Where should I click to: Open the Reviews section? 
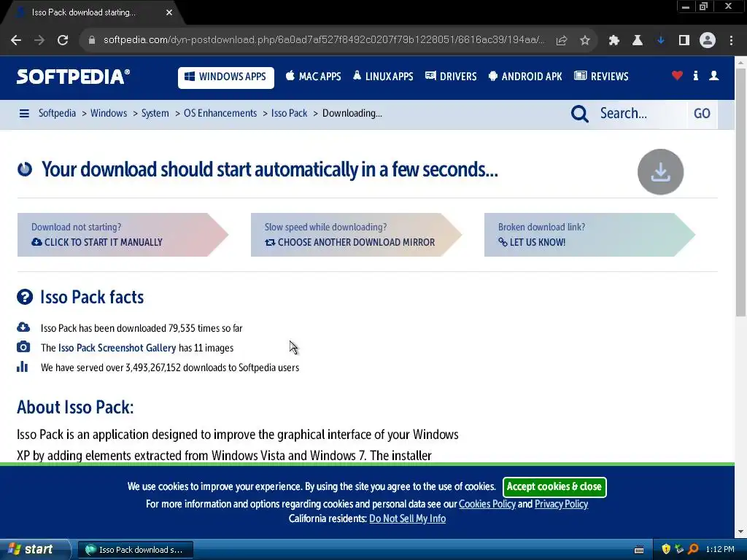point(601,77)
